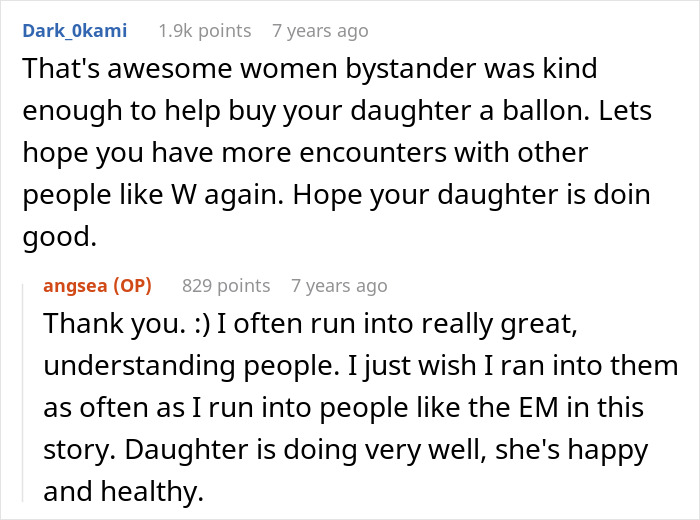Click the word 'Daughter' in angsea's reply
This screenshot has height=520, width=700.
(186, 449)
